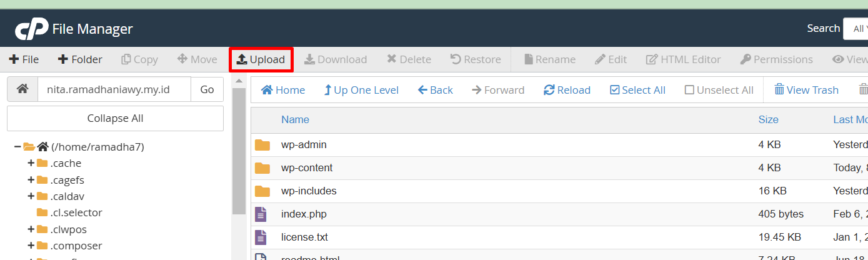This screenshot has width=868, height=260.
Task: Click the Copy toolbar button
Action: [139, 59]
